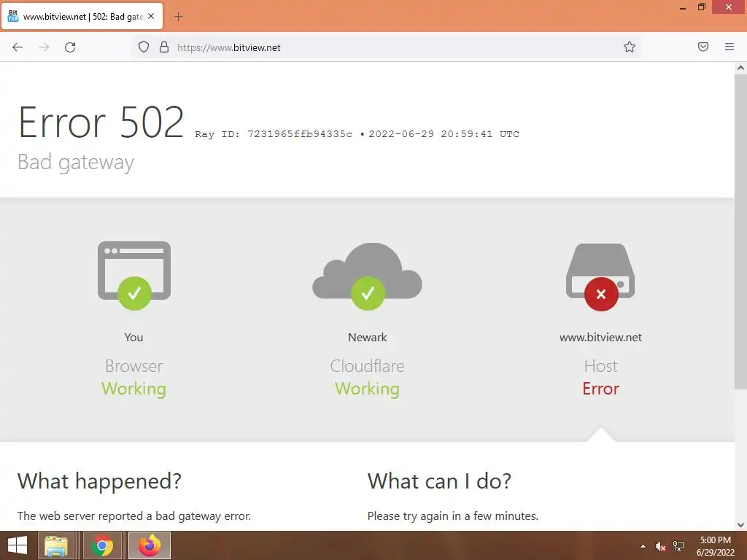Screen dimensions: 747x560
Task: View site security via padlock icon
Action: click(x=164, y=47)
